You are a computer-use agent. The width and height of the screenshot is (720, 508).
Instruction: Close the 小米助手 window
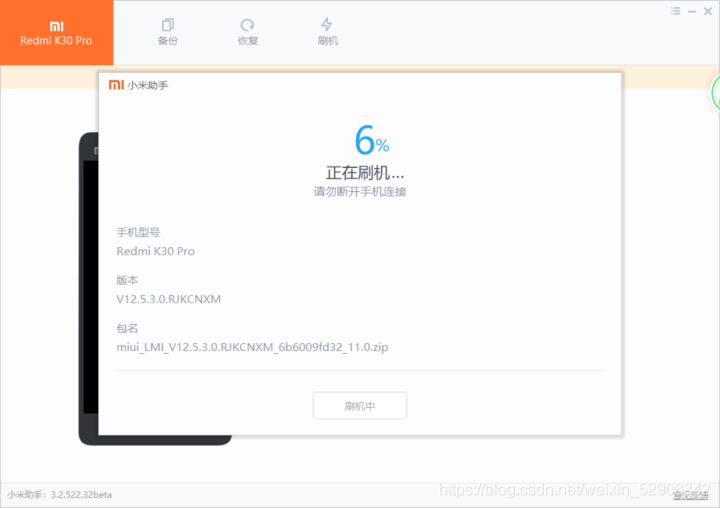[x=708, y=11]
